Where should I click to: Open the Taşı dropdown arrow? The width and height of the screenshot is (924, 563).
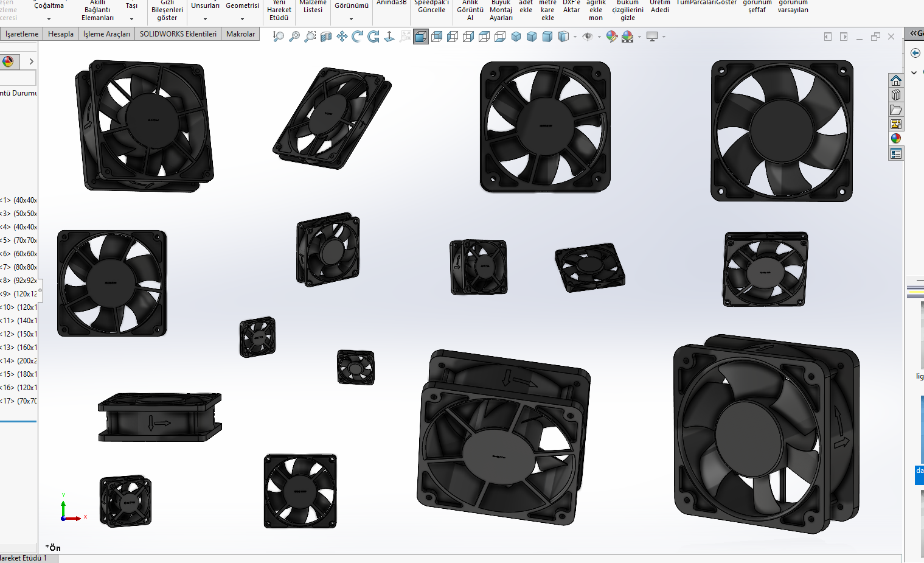pos(131,19)
